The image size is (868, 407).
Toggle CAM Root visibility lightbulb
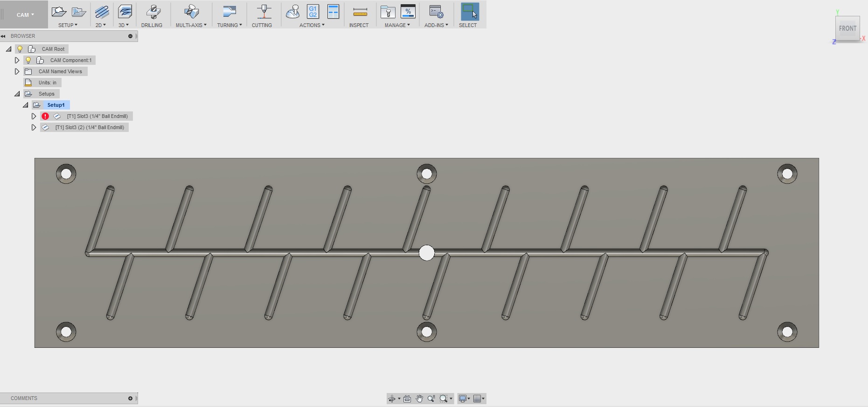20,49
